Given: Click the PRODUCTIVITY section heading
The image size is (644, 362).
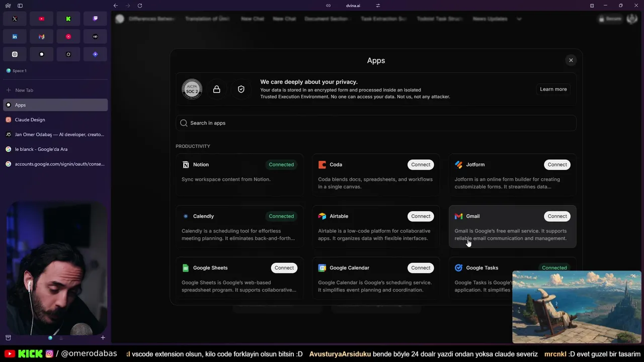Looking at the screenshot, I should [193, 146].
